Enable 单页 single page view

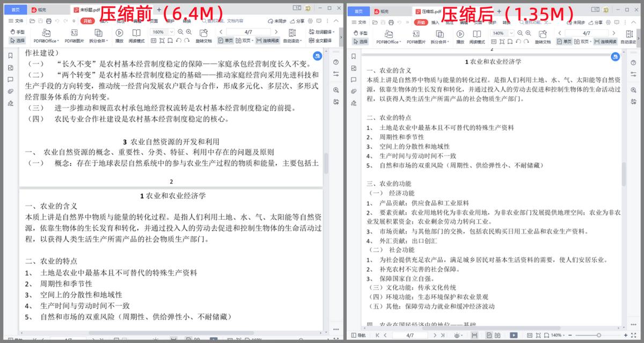click(x=226, y=39)
